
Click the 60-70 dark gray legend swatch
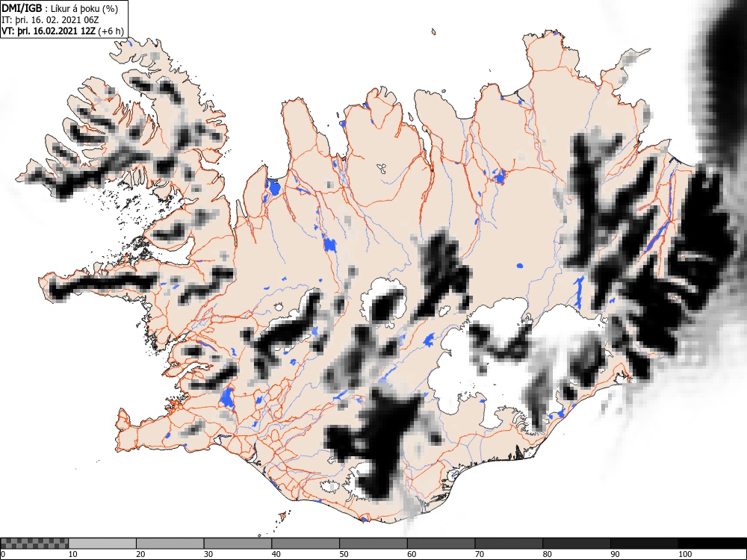point(441,544)
